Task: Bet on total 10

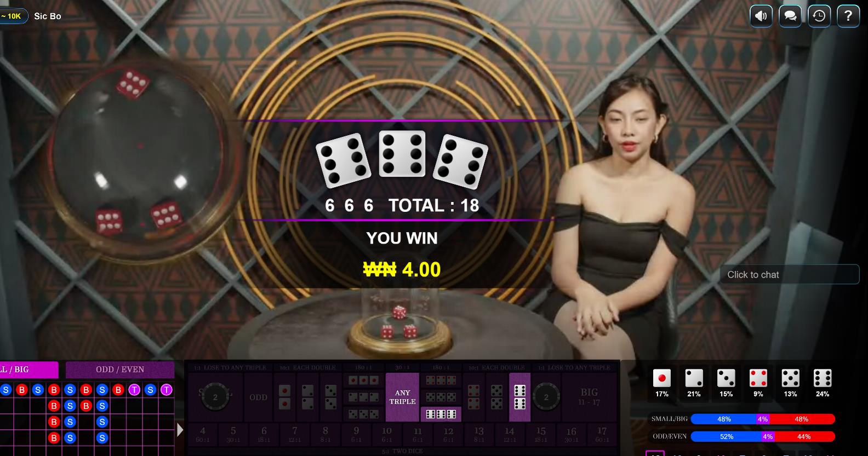Action: [x=387, y=435]
